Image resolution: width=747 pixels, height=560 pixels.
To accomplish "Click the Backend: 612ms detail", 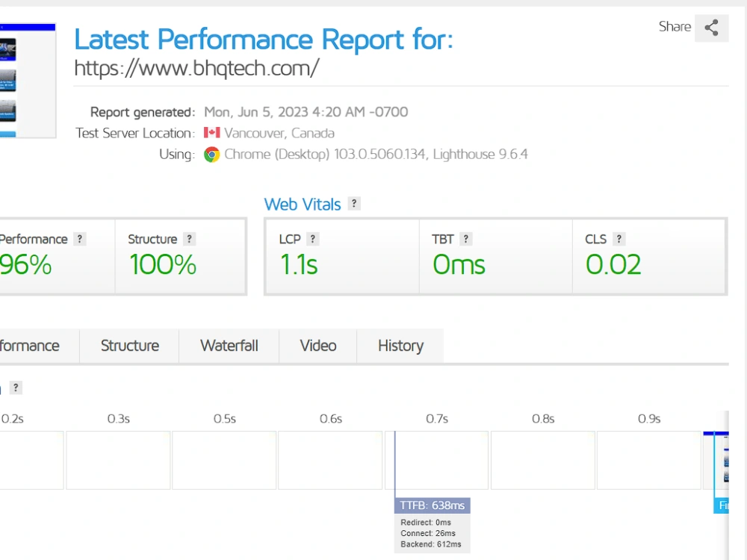I will [x=431, y=544].
